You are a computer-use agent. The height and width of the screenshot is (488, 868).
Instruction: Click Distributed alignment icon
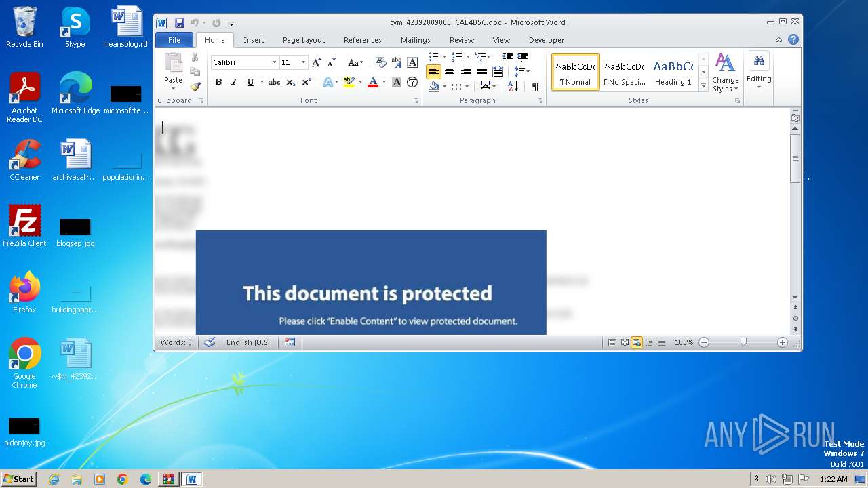[x=498, y=71]
